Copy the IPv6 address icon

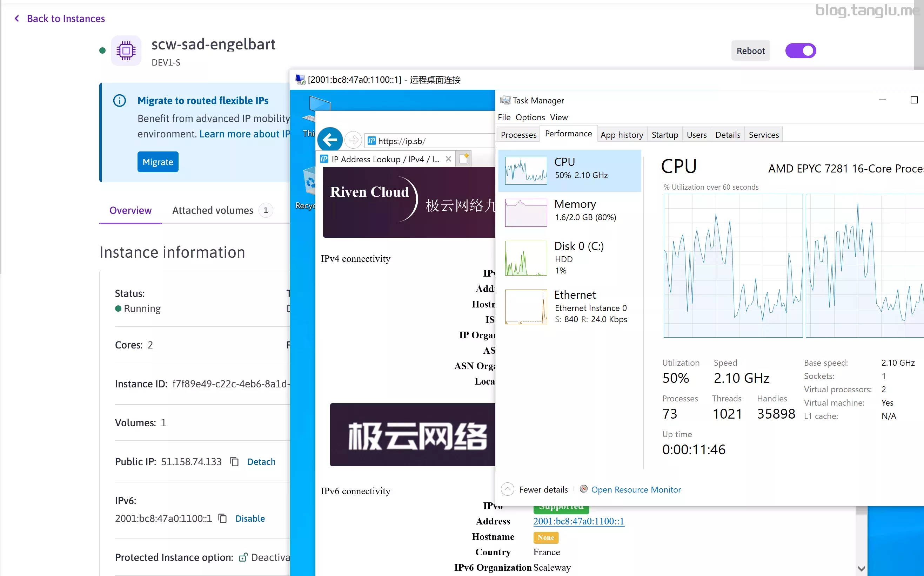coord(223,519)
